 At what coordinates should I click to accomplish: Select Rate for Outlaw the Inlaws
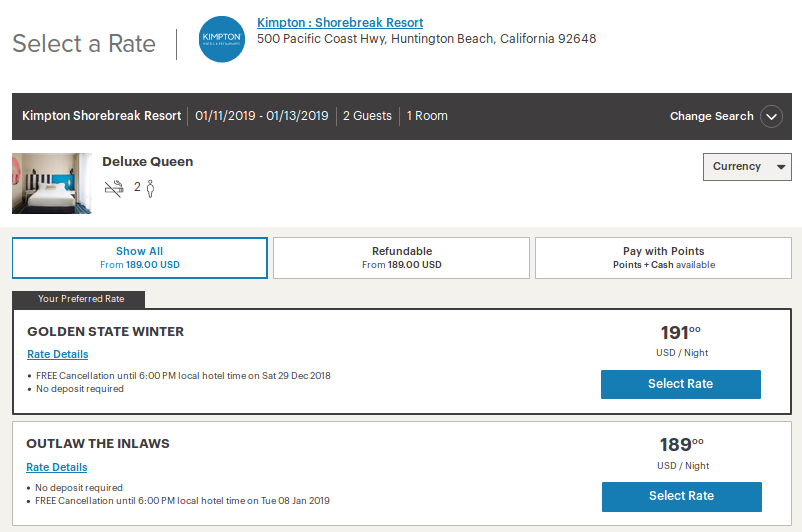coord(681,496)
